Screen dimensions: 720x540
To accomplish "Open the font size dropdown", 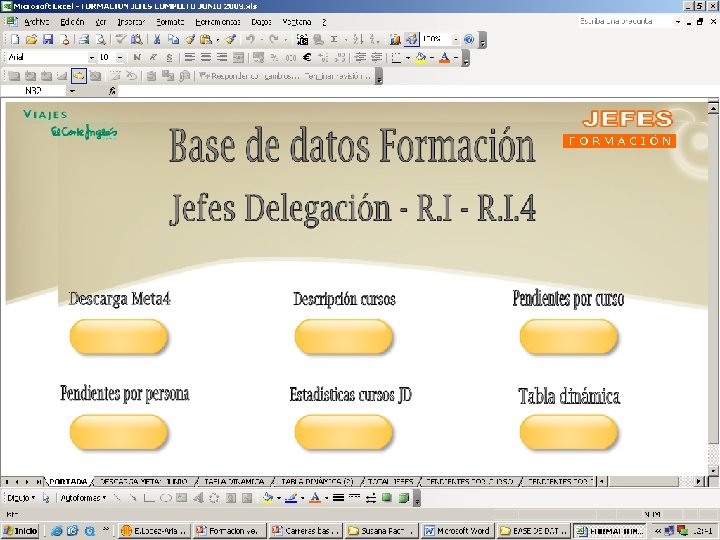I will pos(120,57).
